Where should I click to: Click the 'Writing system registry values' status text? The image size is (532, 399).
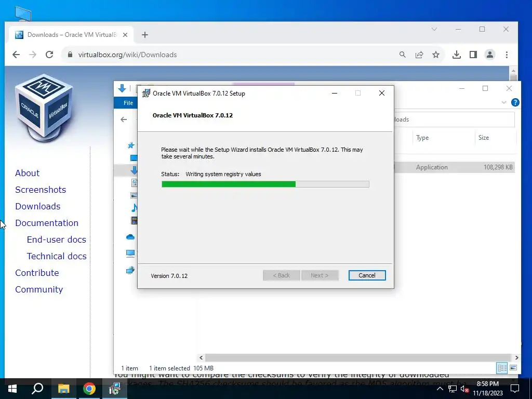point(223,174)
